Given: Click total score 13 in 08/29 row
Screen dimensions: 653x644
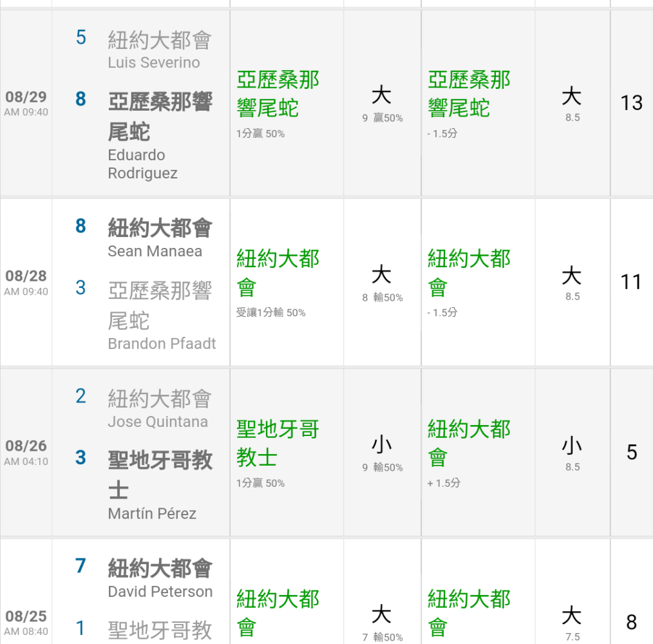Looking at the screenshot, I should (x=631, y=103).
